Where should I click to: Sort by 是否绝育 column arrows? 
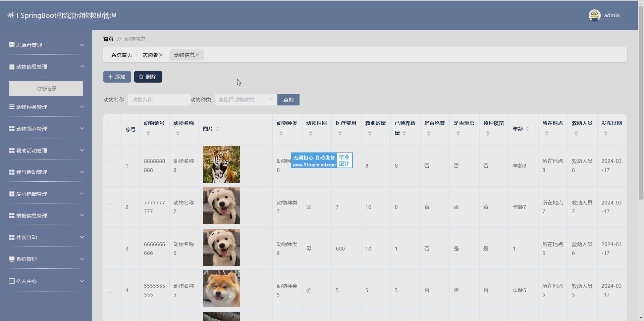[x=429, y=133]
